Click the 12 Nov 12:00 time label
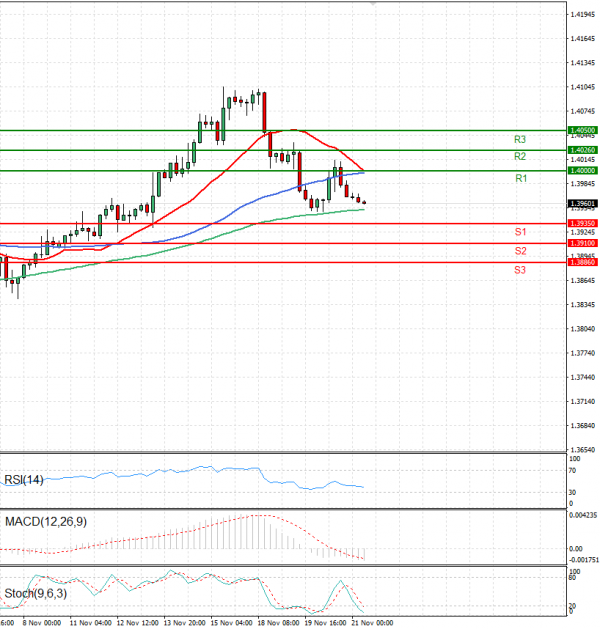The image size is (600, 629). [138, 623]
